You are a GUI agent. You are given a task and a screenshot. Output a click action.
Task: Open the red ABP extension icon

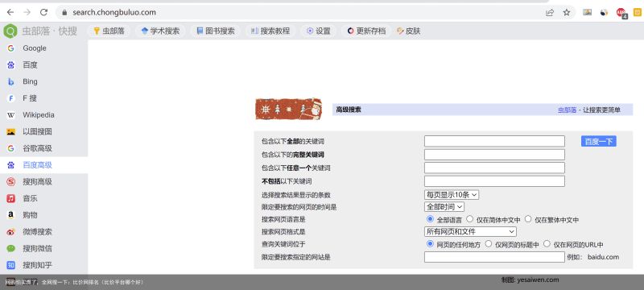(x=621, y=13)
